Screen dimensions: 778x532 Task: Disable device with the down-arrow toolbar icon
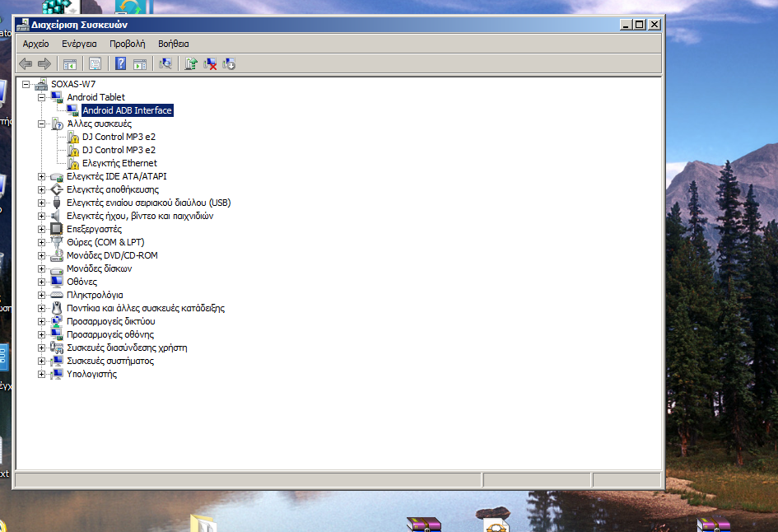(229, 63)
